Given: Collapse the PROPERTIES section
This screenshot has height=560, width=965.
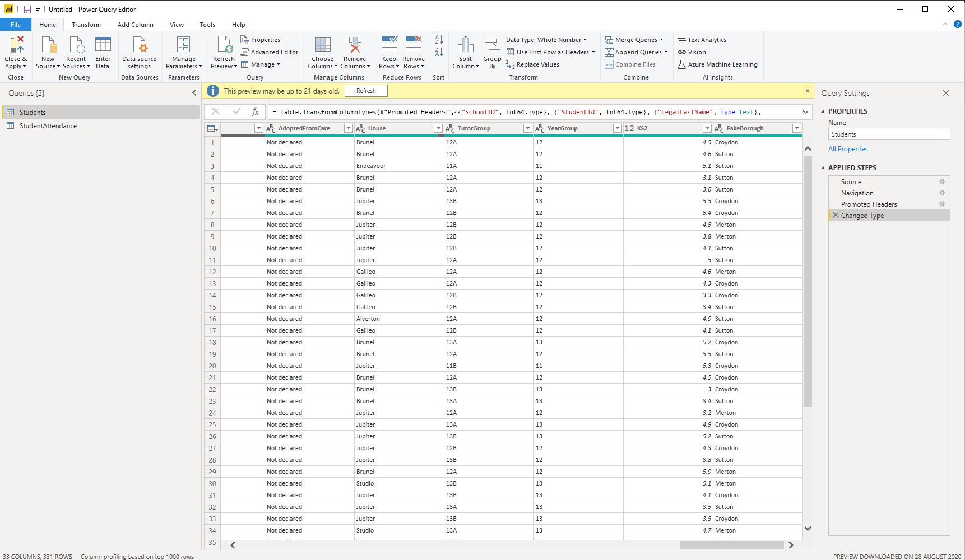Looking at the screenshot, I should coord(823,111).
